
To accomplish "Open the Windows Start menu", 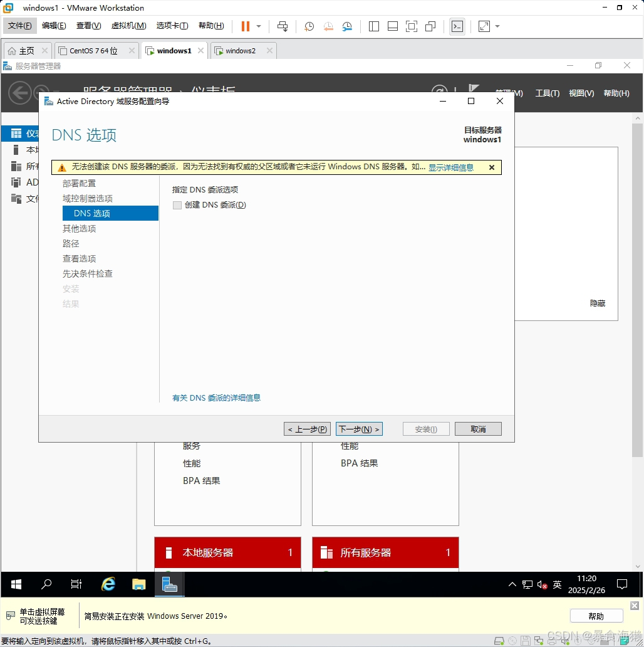I will click(16, 584).
